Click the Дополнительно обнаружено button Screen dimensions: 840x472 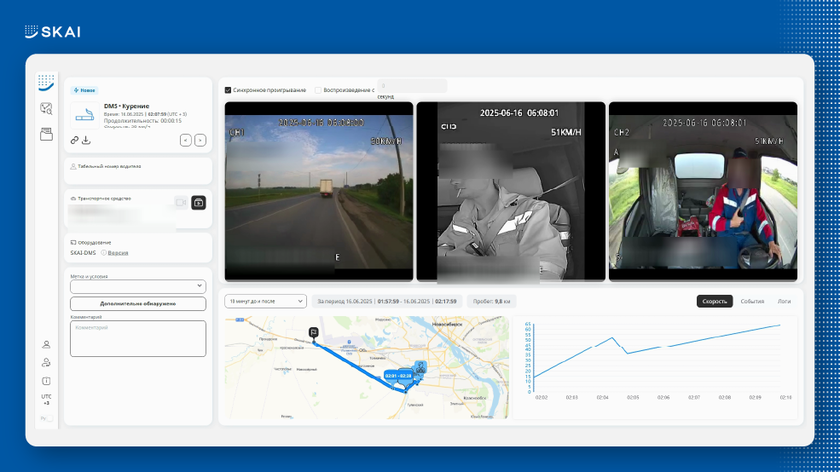138,303
